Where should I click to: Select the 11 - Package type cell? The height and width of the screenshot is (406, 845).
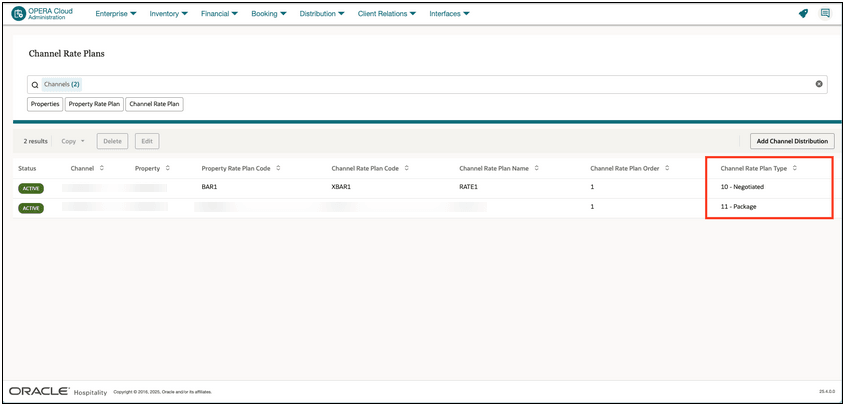point(738,207)
